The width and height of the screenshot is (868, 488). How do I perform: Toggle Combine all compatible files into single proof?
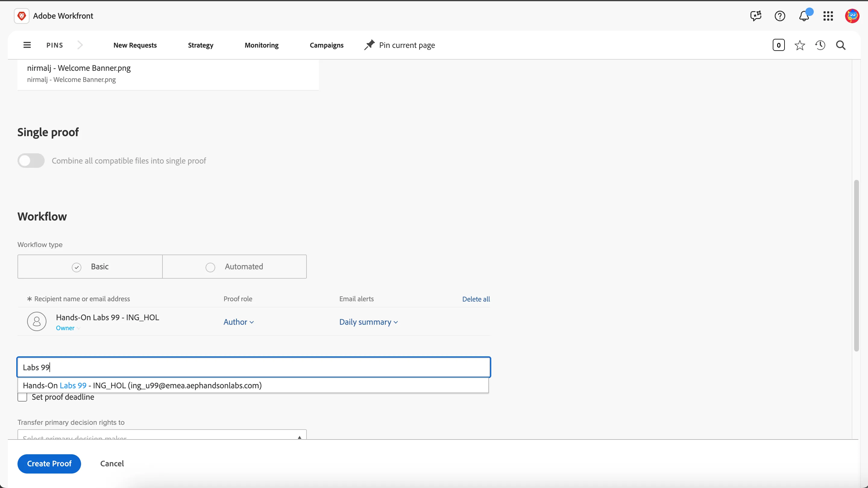click(31, 161)
